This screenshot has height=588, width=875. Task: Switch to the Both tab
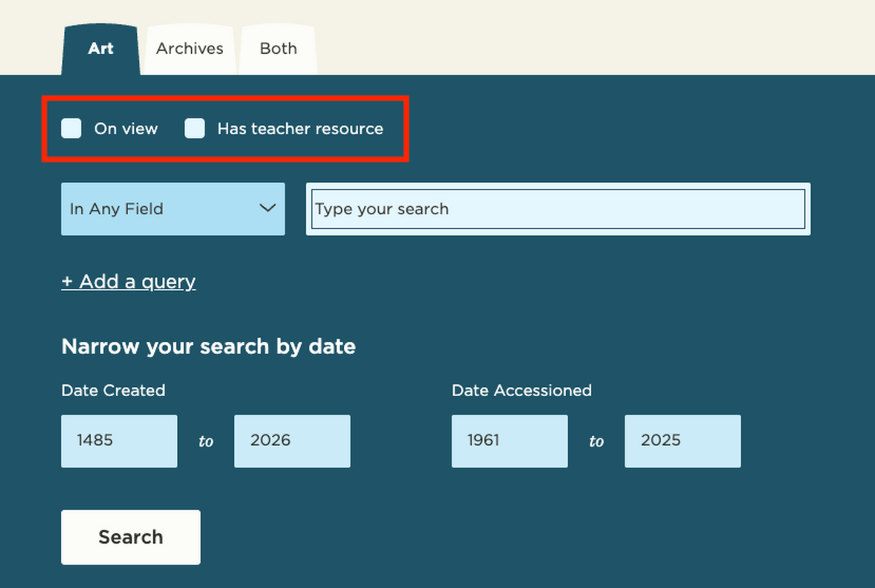[x=277, y=48]
